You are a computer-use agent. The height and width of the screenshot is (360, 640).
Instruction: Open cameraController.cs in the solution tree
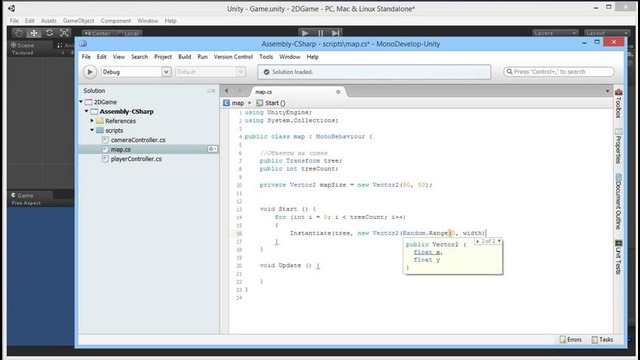coord(138,140)
